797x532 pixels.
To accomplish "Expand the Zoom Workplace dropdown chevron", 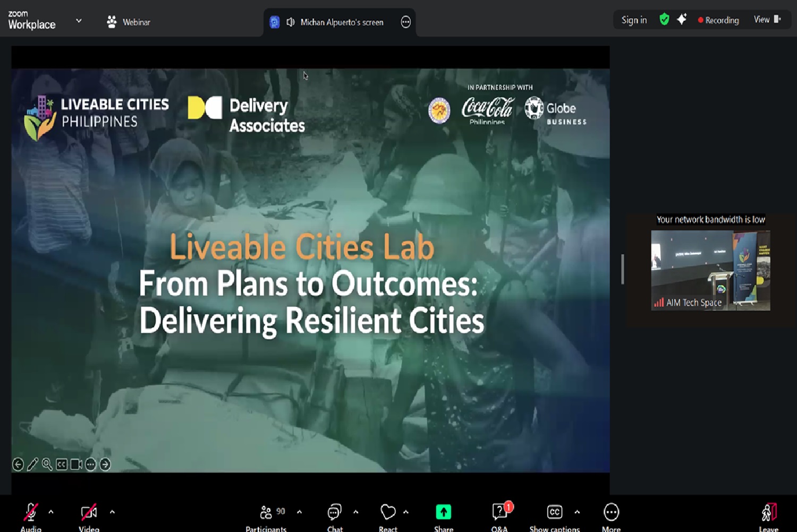I will coord(79,21).
